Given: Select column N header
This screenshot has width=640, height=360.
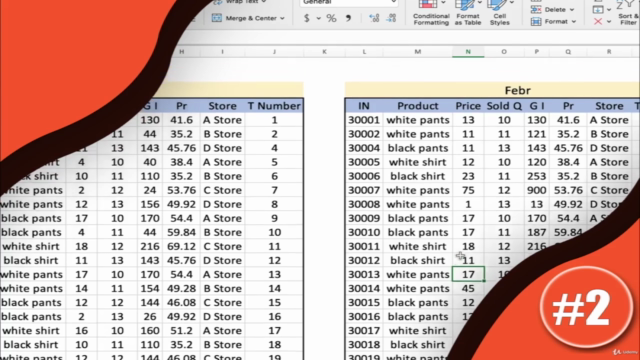Looking at the screenshot, I should (468, 52).
